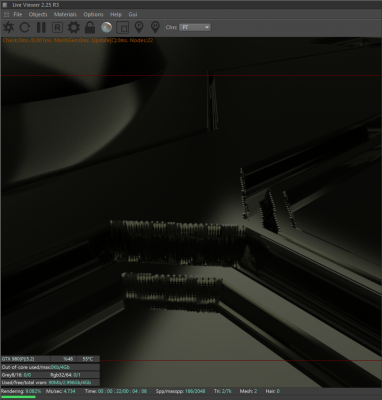This screenshot has height=400, width=382.
Task: Select the pick focus pin icon
Action: tap(139, 27)
